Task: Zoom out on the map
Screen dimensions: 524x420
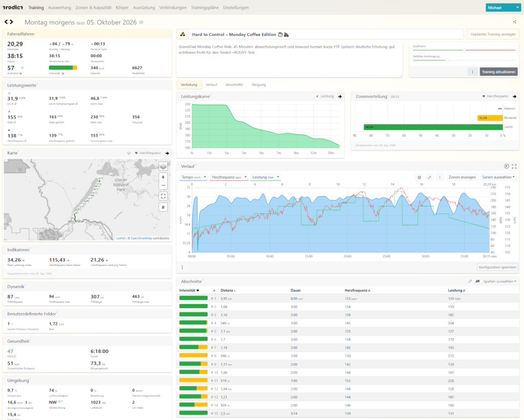Action: (163, 185)
